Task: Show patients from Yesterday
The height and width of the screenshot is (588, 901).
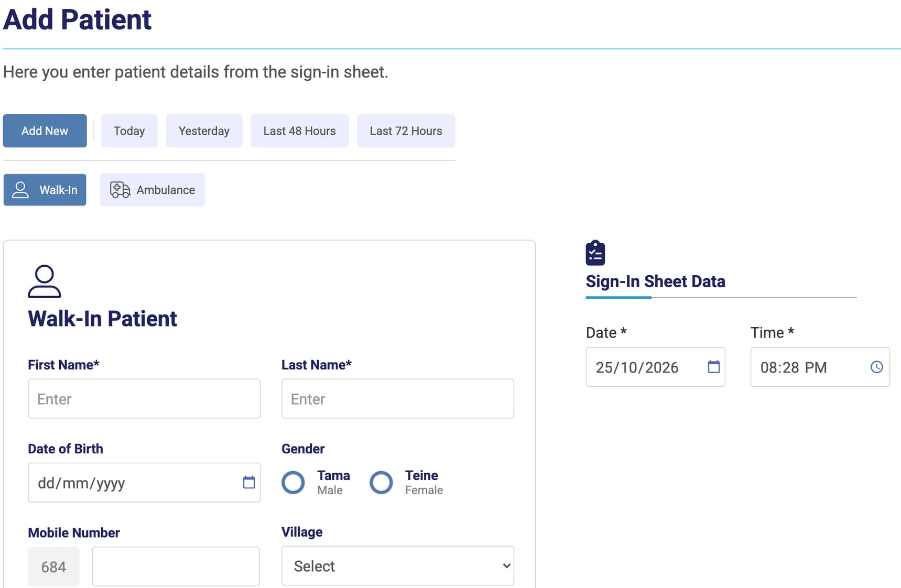Action: (x=204, y=131)
